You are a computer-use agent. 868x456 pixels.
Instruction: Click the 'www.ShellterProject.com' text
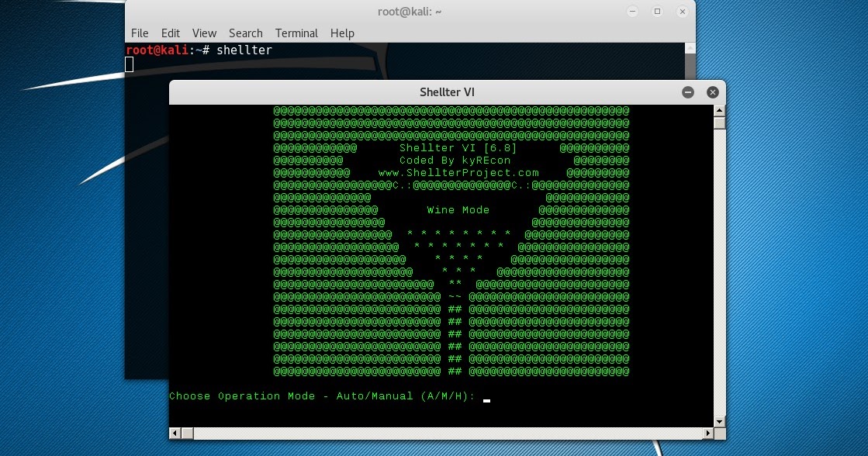(458, 173)
